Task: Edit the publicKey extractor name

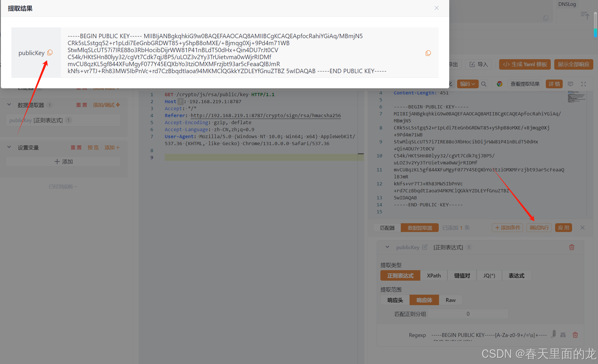Action: coord(425,247)
